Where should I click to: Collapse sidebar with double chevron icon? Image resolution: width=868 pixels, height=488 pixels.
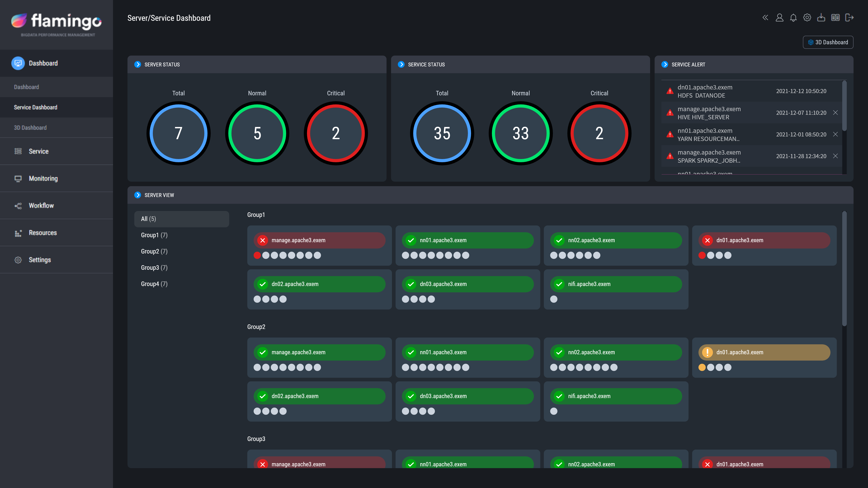(x=765, y=18)
